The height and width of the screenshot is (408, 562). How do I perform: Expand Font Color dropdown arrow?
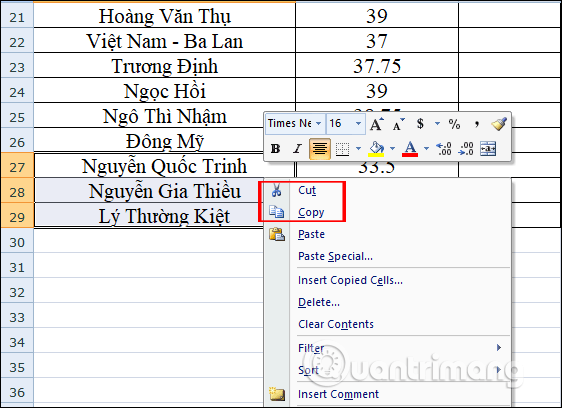[x=426, y=148]
